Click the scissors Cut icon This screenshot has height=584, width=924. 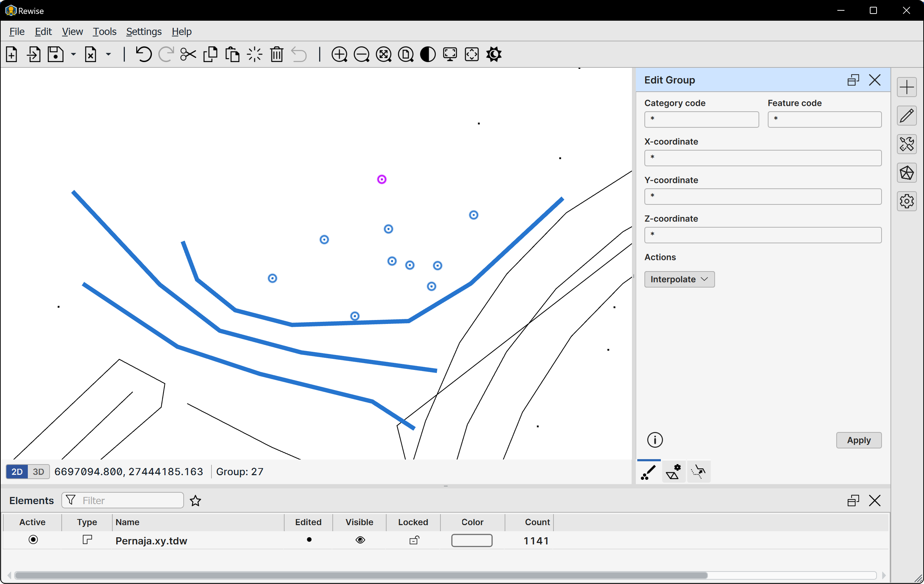pos(188,55)
